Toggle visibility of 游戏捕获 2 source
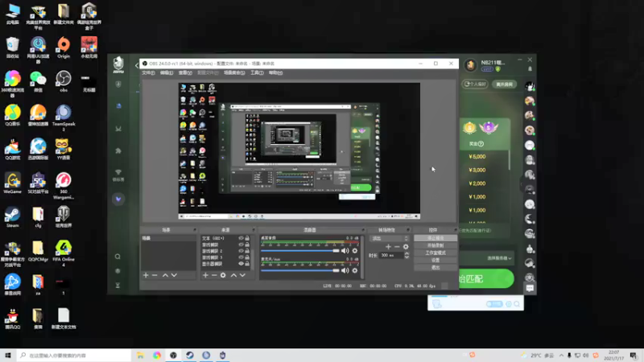644x362 pixels. (241, 251)
